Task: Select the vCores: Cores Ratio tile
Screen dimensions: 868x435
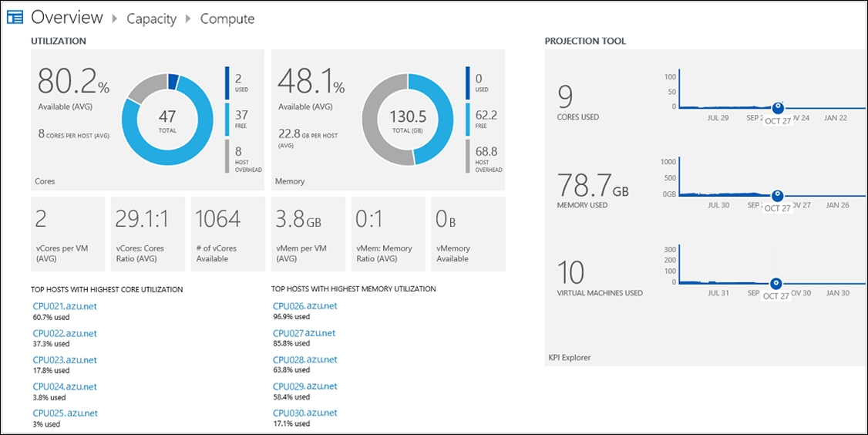Action: (x=148, y=234)
